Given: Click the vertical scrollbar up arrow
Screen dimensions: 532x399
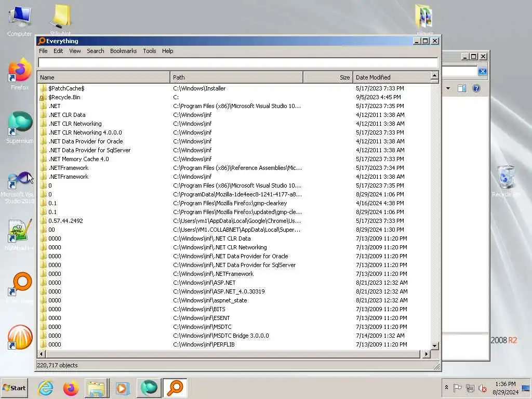Looking at the screenshot, I should pos(435,75).
